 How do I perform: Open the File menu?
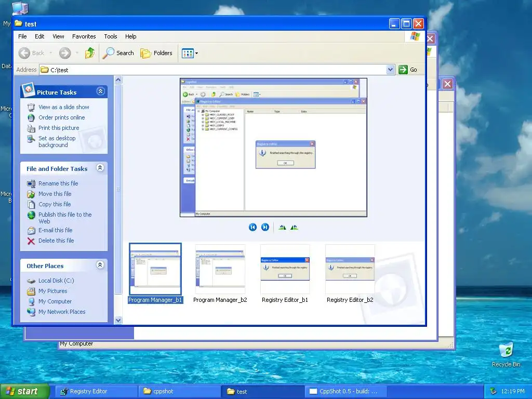point(22,36)
